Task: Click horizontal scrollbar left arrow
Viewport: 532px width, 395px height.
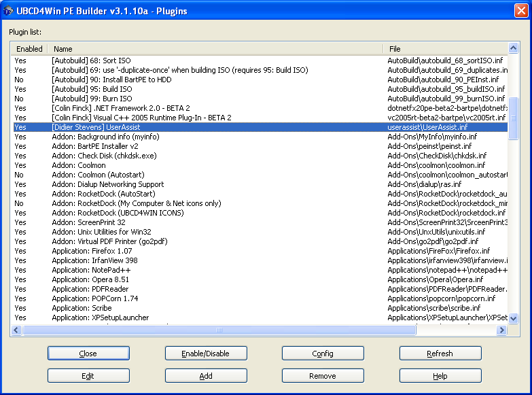Action: tap(16, 330)
